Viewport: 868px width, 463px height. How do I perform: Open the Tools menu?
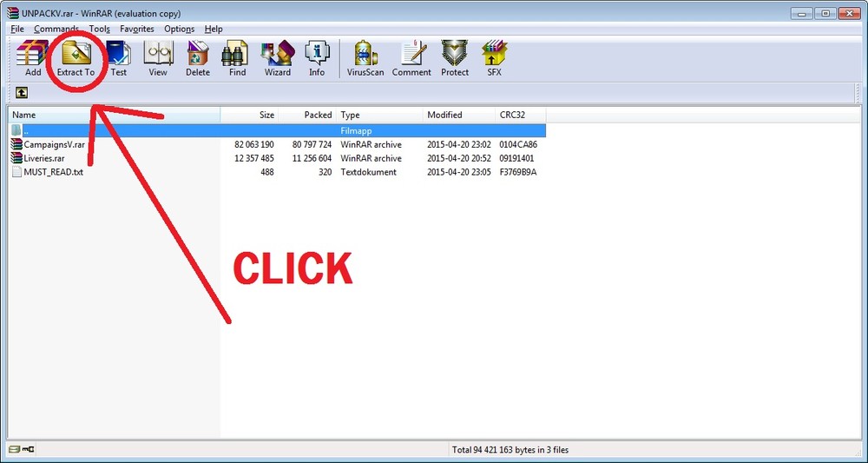[99, 29]
